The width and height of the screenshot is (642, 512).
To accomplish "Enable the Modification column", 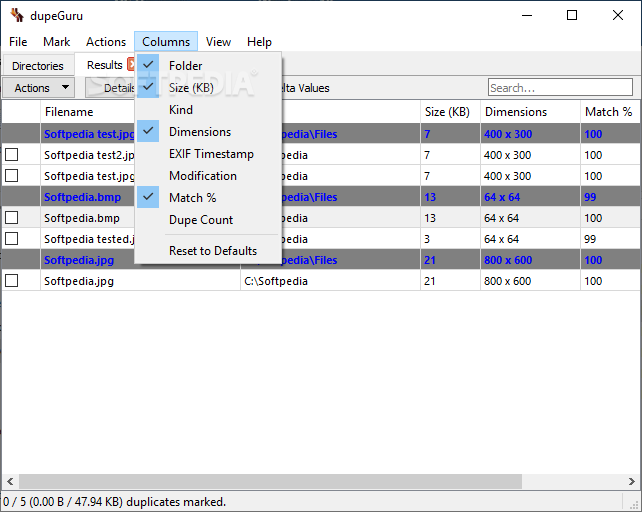I will [208, 176].
